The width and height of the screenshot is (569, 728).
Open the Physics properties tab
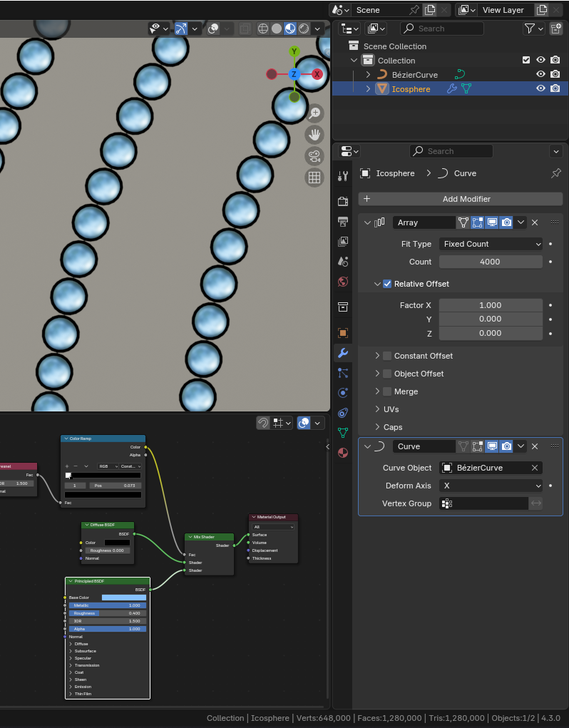[343, 392]
